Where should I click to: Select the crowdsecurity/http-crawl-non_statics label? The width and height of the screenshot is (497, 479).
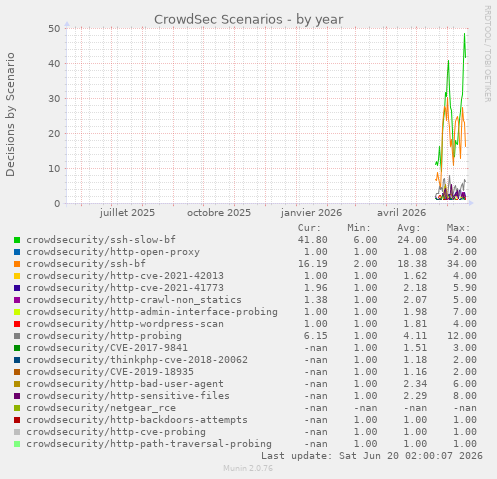[134, 300]
